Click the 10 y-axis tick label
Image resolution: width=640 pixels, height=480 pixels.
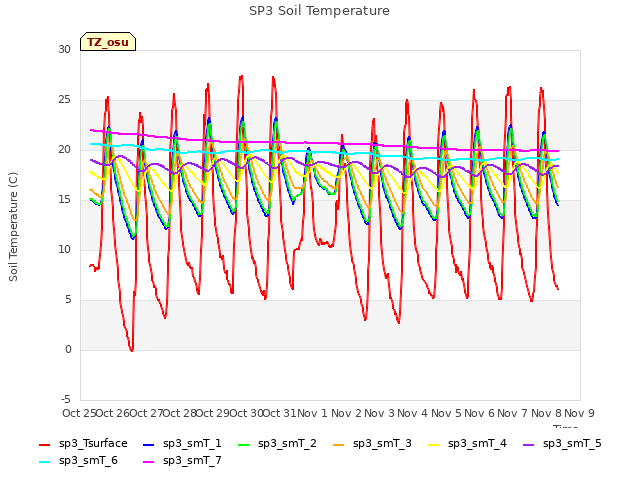click(x=64, y=250)
